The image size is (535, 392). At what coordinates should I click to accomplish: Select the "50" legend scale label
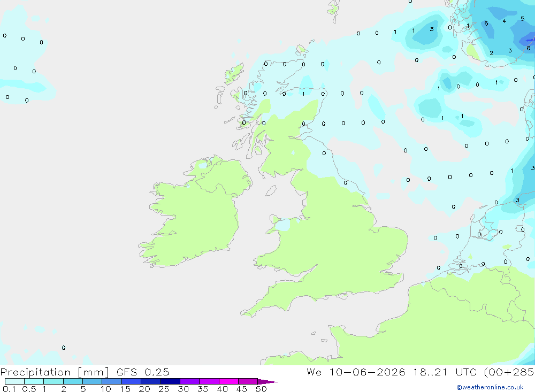(x=261, y=389)
